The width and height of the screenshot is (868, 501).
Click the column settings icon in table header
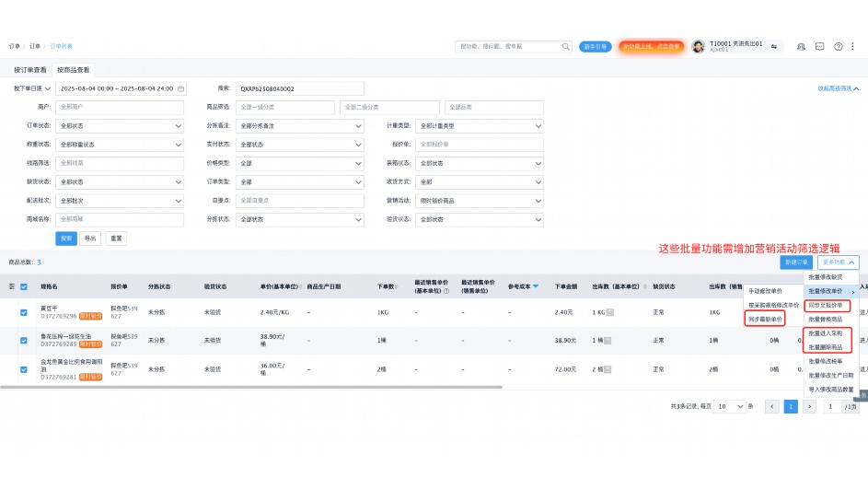12,286
